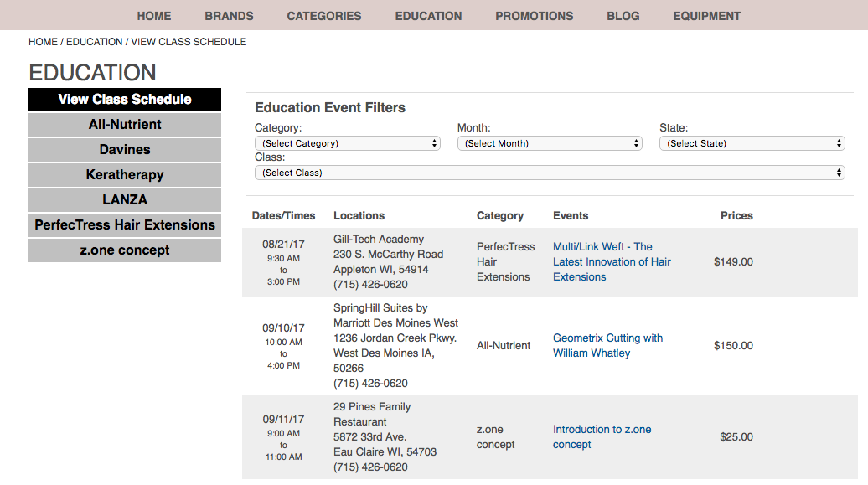Image resolution: width=868 pixels, height=485 pixels.
Task: Expand the Month filter dropdown
Action: point(550,143)
